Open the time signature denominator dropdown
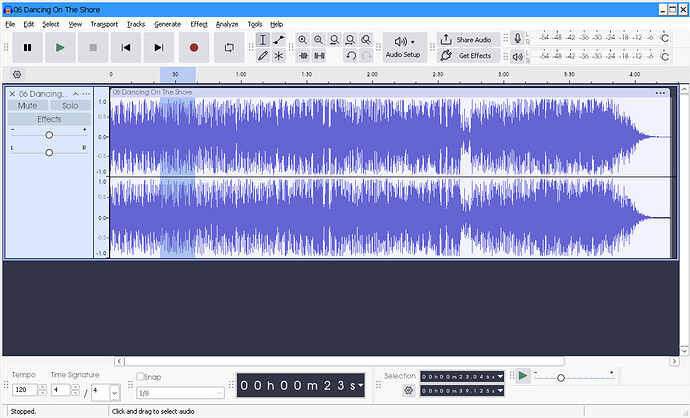The height and width of the screenshot is (418, 690). (114, 392)
